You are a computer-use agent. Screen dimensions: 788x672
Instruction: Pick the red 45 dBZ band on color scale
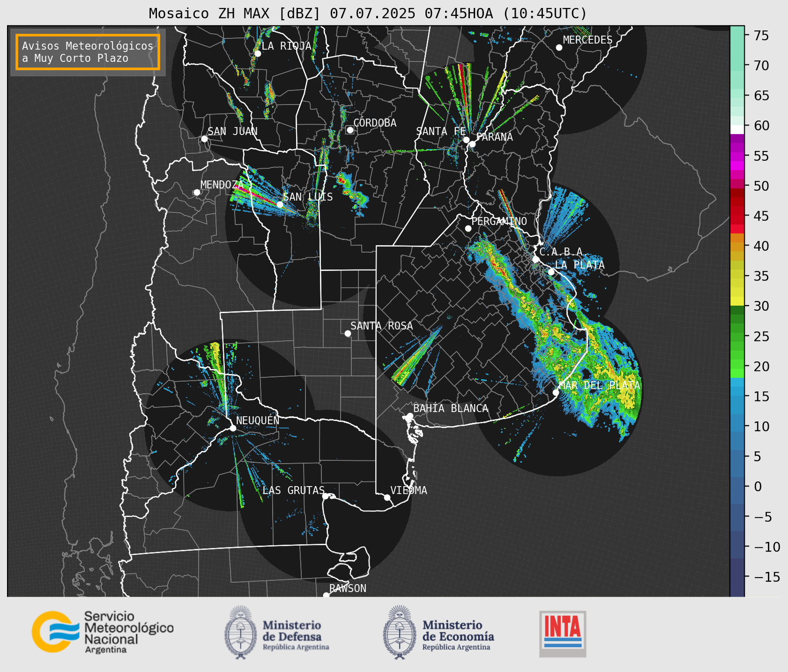tap(737, 216)
